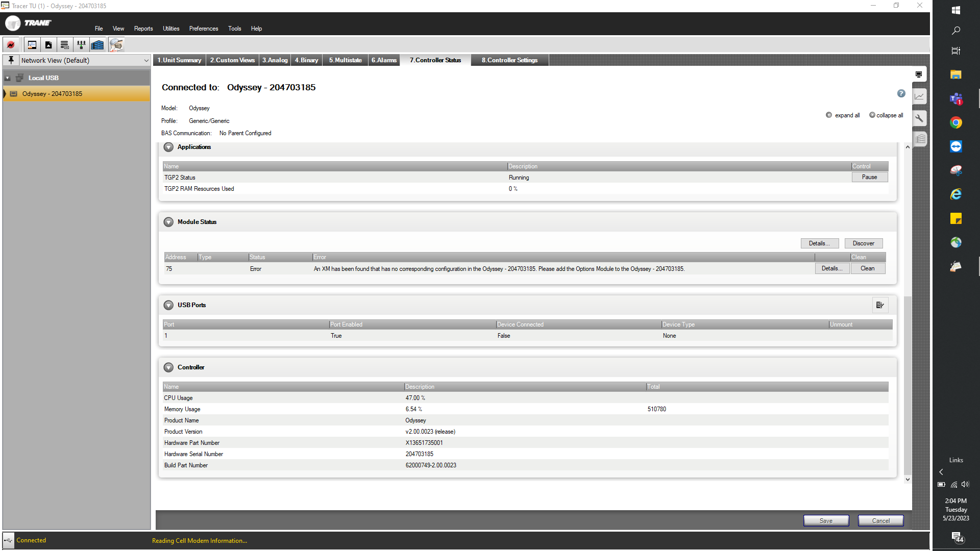This screenshot has height=551, width=980.
Task: Collapse the Module Status section
Action: click(168, 222)
